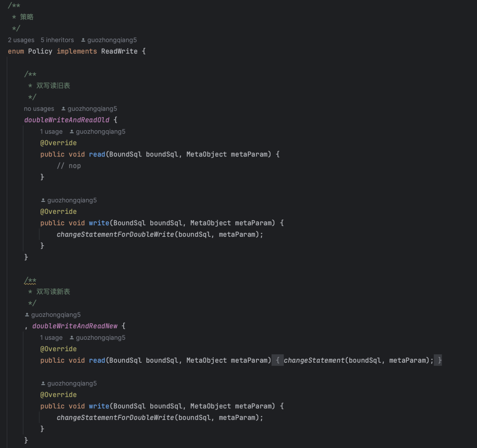The image size is (477, 448).
Task: Click @Override above read in doubleWriteAndReadOld
Action: pyautogui.click(x=58, y=143)
